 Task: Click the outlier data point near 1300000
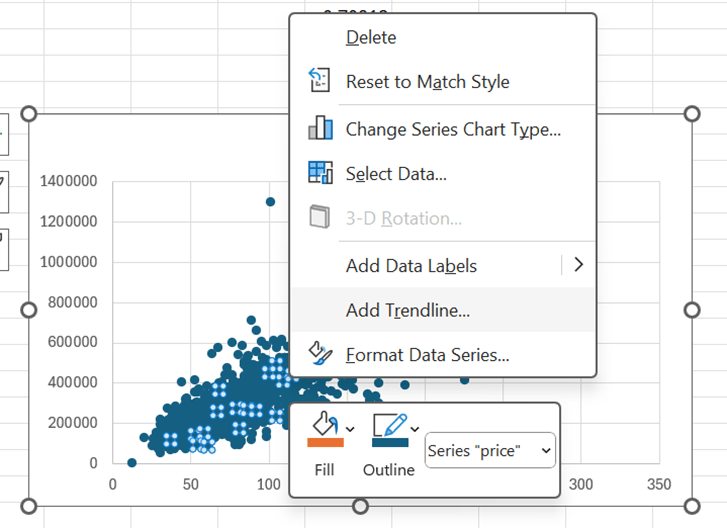(x=270, y=202)
